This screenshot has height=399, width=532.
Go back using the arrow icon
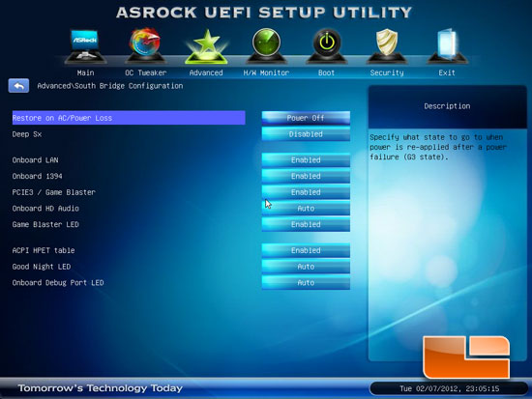(x=18, y=86)
